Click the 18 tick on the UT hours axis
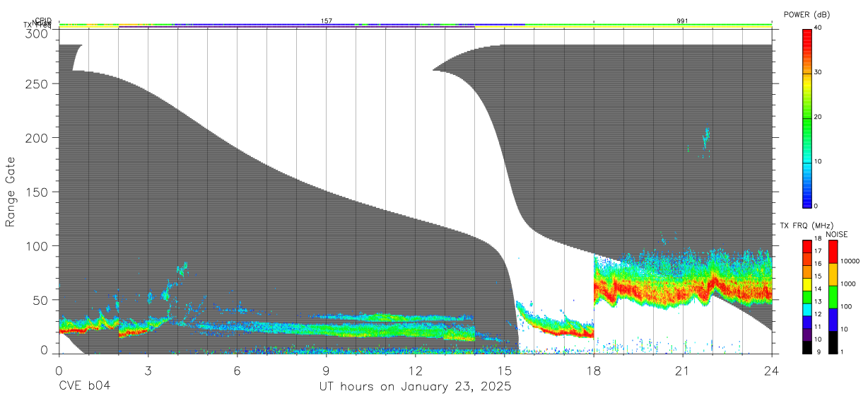 [594, 371]
